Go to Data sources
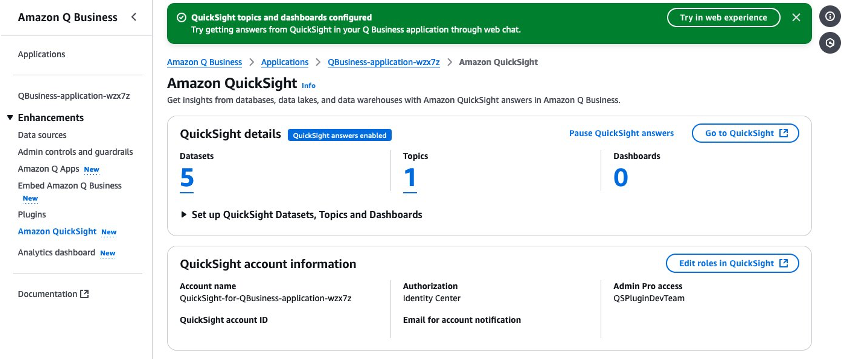The height and width of the screenshot is (360, 844). [x=42, y=135]
